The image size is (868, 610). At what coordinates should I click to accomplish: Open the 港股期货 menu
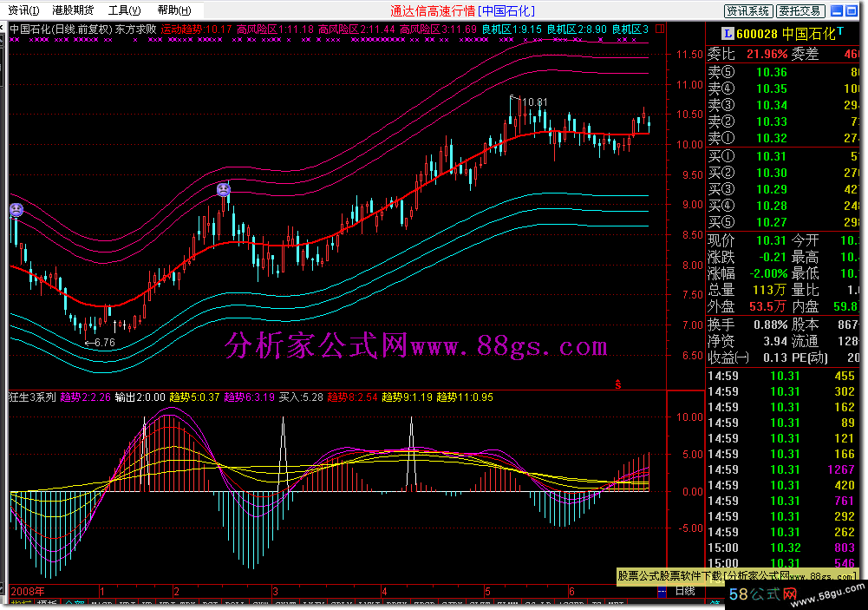tap(73, 10)
